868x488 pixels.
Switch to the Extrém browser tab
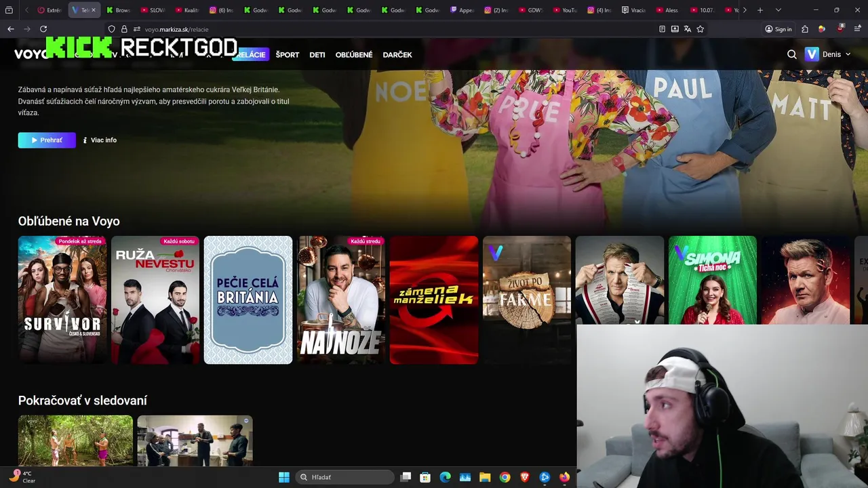[x=50, y=10]
